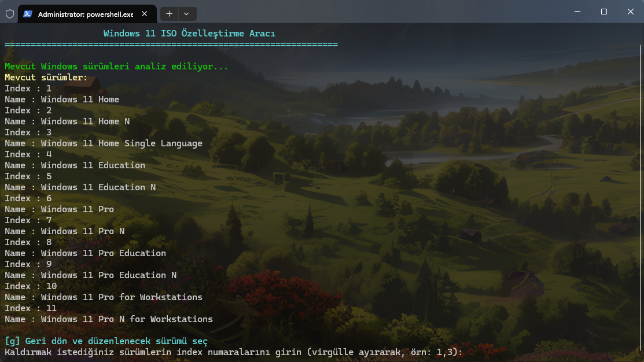Click the 'Windows 11 Pro' name line
Viewport: 644px width, 362px height.
click(59, 209)
